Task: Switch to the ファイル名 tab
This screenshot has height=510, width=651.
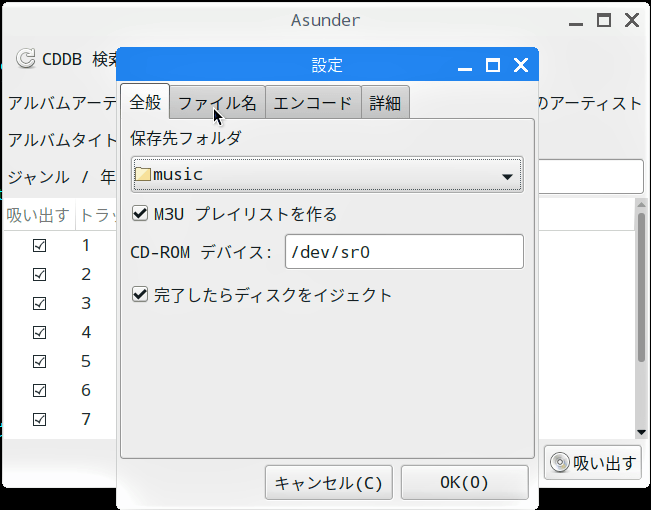Action: [217, 103]
